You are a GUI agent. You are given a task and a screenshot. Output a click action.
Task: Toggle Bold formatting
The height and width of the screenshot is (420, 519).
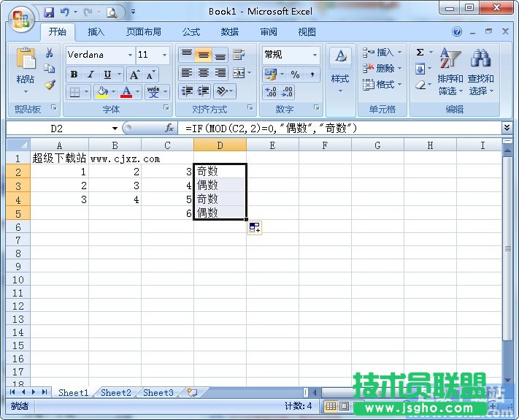tap(74, 75)
